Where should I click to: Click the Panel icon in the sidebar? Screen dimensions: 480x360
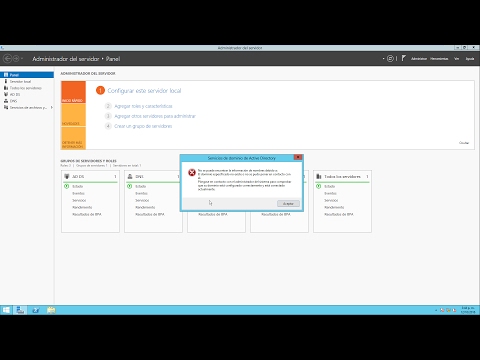click(6, 75)
